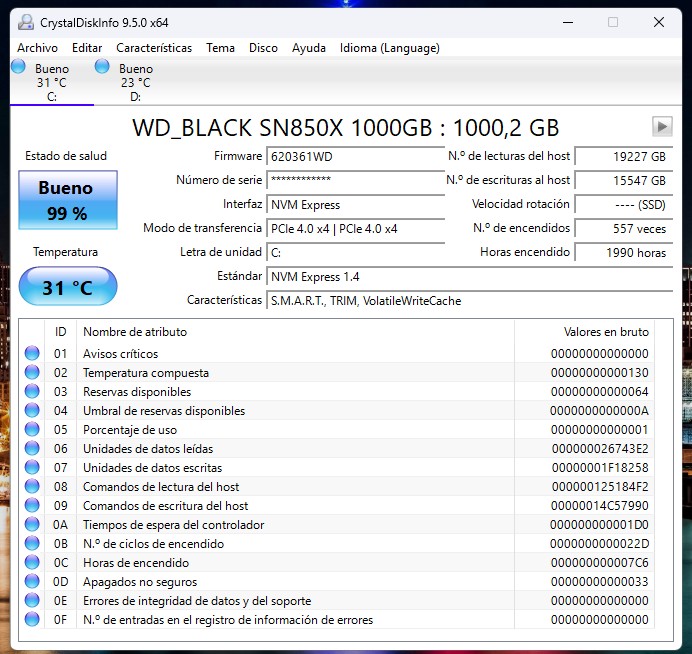
Task: Click raw value 0000000000130
Action: point(599,372)
